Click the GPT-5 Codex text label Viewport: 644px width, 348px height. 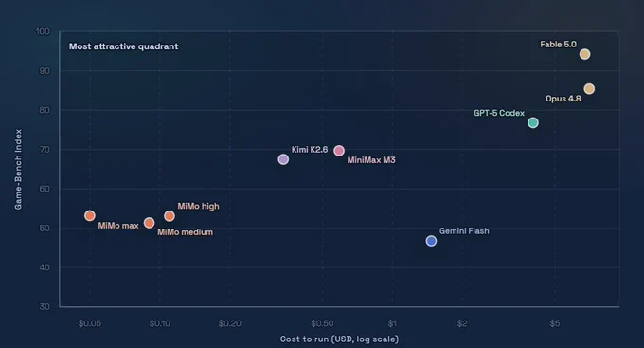pyautogui.click(x=499, y=113)
